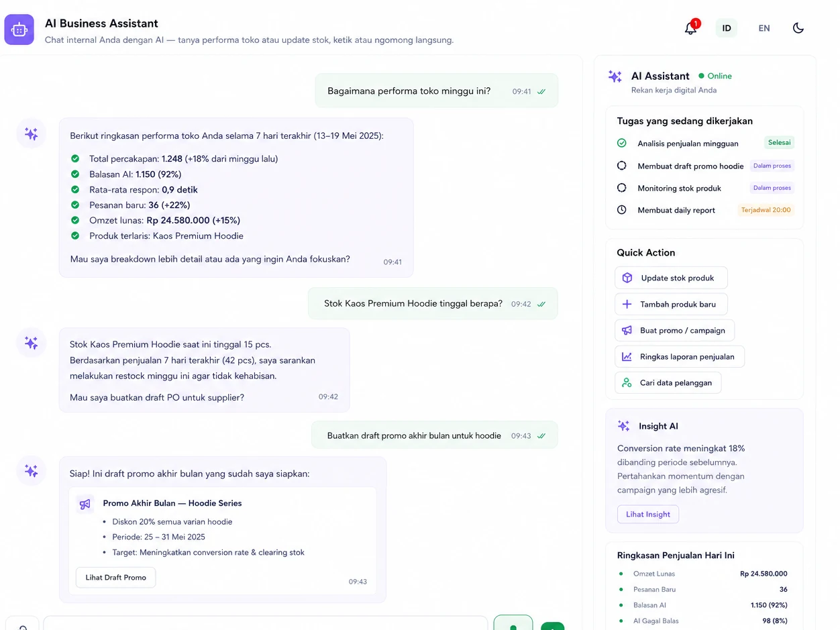The height and width of the screenshot is (630, 840).
Task: Click Pesanan Baru value 36 in Ringkasan Penjualan
Action: coord(783,589)
